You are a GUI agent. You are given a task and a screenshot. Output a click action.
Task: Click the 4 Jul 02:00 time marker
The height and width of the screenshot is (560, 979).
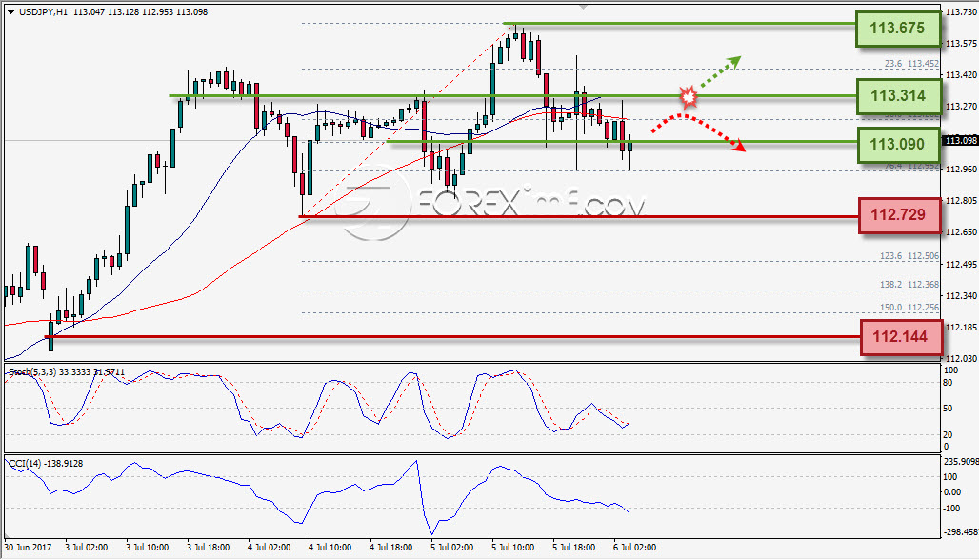tap(269, 548)
